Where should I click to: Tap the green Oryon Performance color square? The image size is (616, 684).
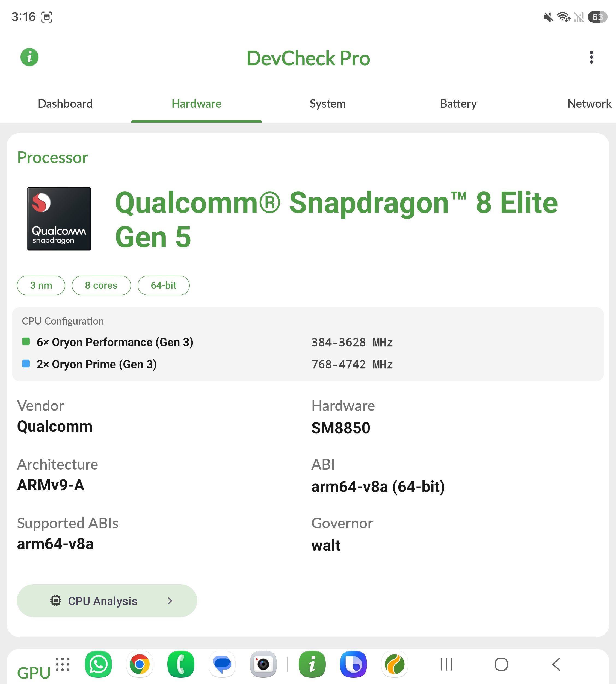tap(26, 341)
